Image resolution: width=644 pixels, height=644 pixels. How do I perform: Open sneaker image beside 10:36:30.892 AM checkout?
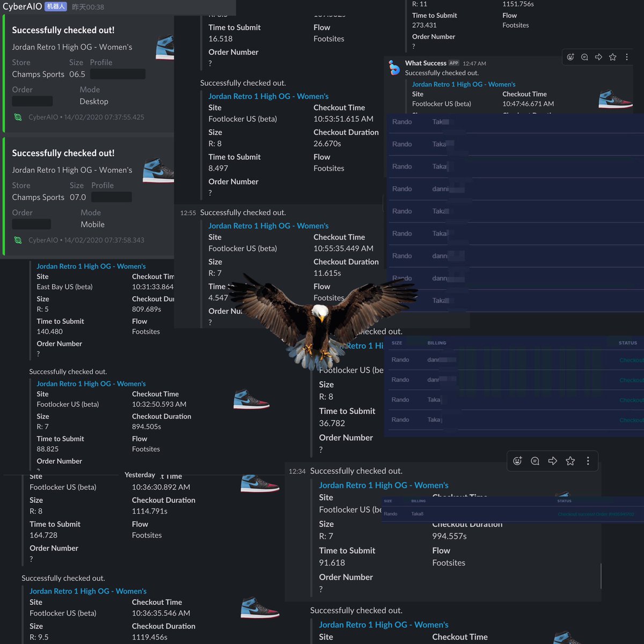(x=260, y=484)
